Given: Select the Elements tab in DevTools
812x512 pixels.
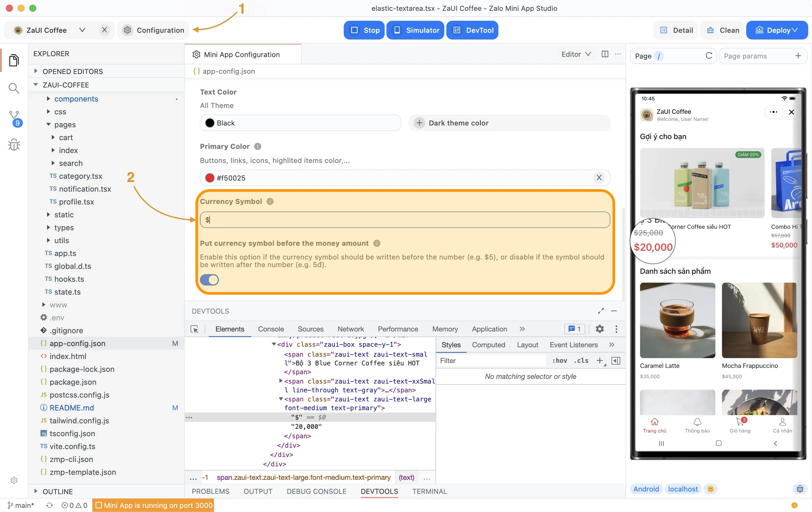Looking at the screenshot, I should [229, 329].
